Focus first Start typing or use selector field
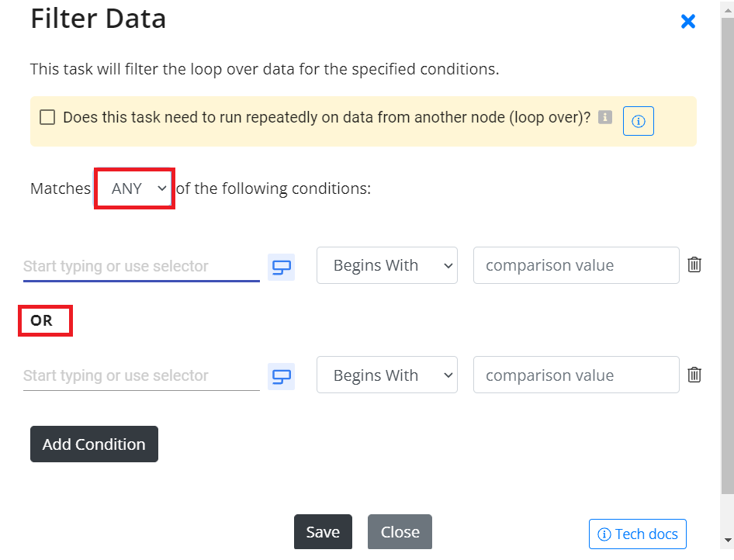The width and height of the screenshot is (734, 560). pyautogui.click(x=141, y=266)
